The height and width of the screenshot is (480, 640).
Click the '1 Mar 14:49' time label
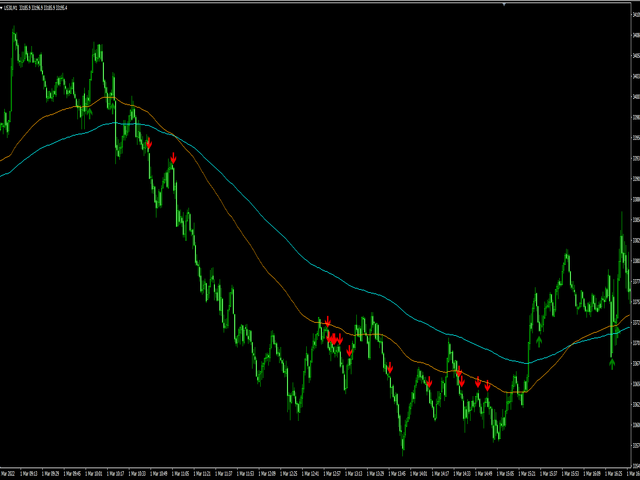484,474
